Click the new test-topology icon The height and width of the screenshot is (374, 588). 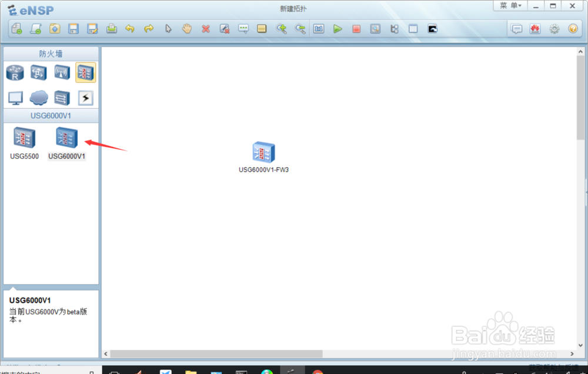(36, 28)
